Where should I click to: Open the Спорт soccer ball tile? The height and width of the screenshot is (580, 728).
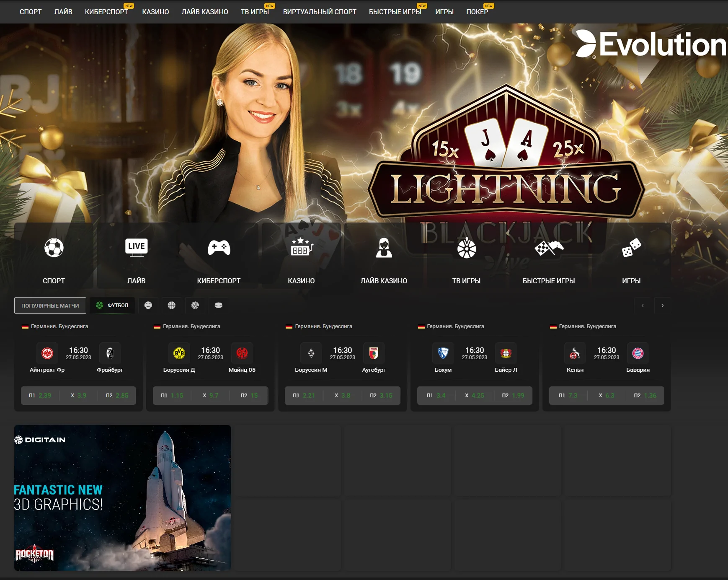tap(54, 256)
